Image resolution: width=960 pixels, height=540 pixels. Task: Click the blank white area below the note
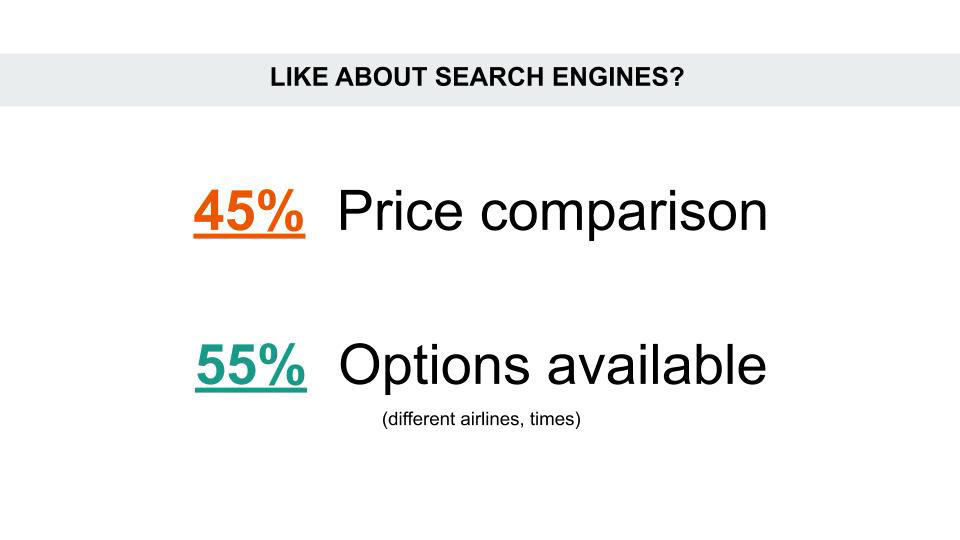click(480, 490)
